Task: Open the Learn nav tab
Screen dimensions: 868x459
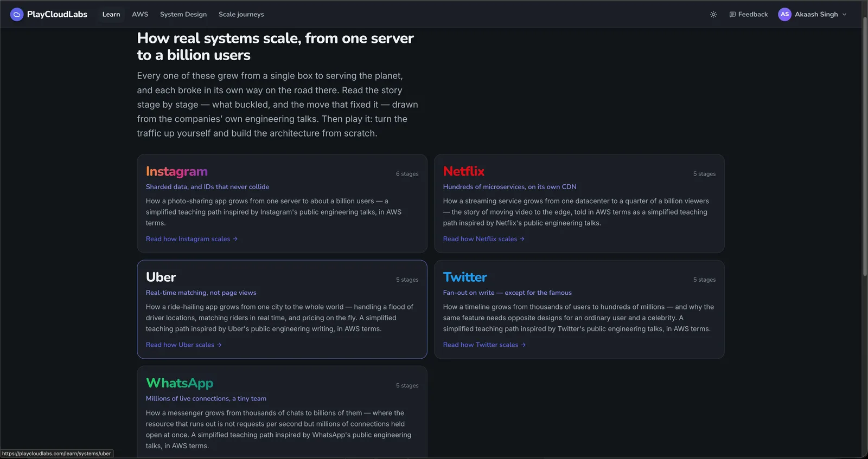Action: (x=111, y=15)
